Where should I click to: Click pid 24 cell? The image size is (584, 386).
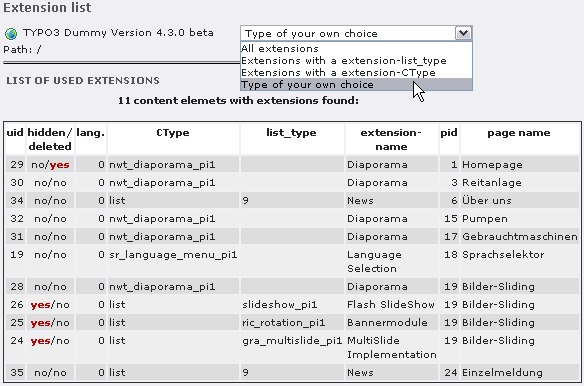pos(450,372)
